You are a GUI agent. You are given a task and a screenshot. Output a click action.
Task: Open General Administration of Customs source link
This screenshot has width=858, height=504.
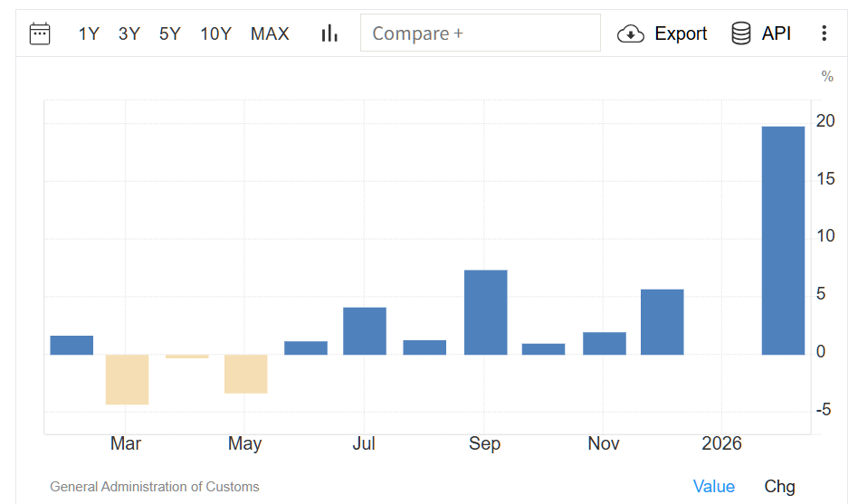pos(155,487)
